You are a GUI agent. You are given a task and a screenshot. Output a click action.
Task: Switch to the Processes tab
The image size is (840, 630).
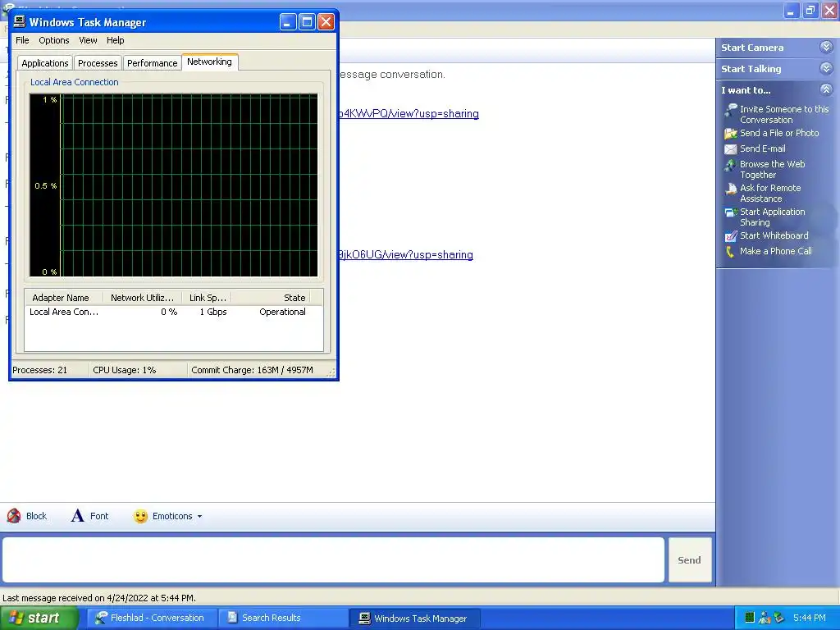[98, 63]
